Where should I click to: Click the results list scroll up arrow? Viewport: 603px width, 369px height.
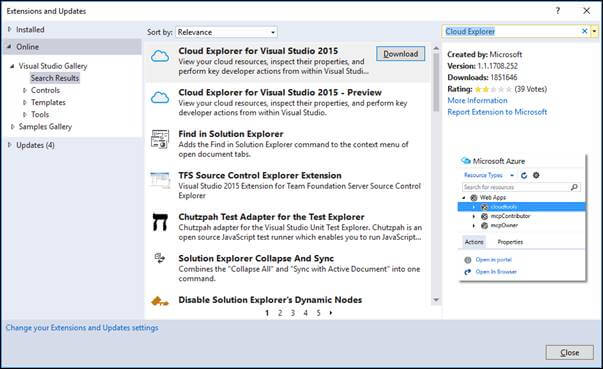436,48
